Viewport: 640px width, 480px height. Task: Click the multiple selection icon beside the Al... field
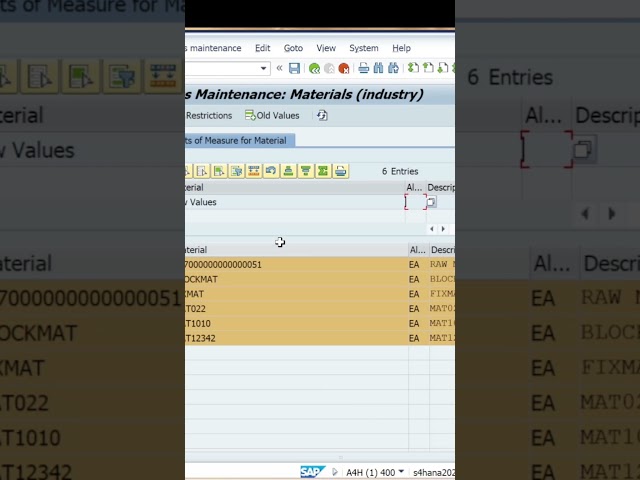431,202
